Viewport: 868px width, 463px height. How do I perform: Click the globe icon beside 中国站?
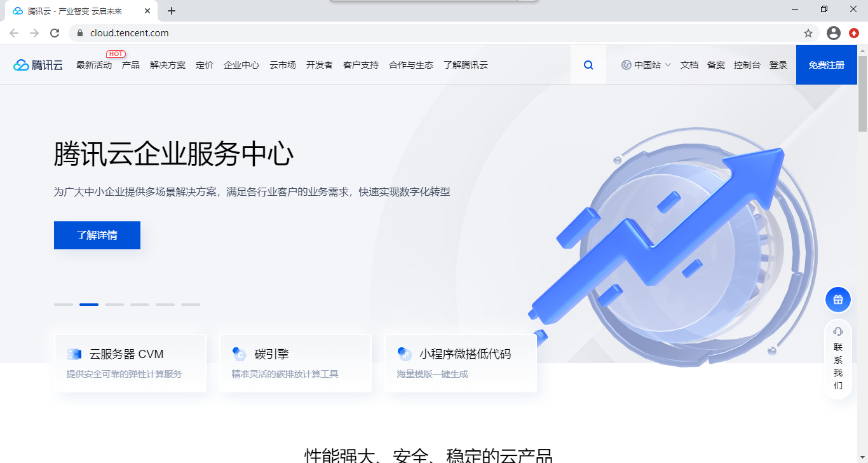coord(625,64)
